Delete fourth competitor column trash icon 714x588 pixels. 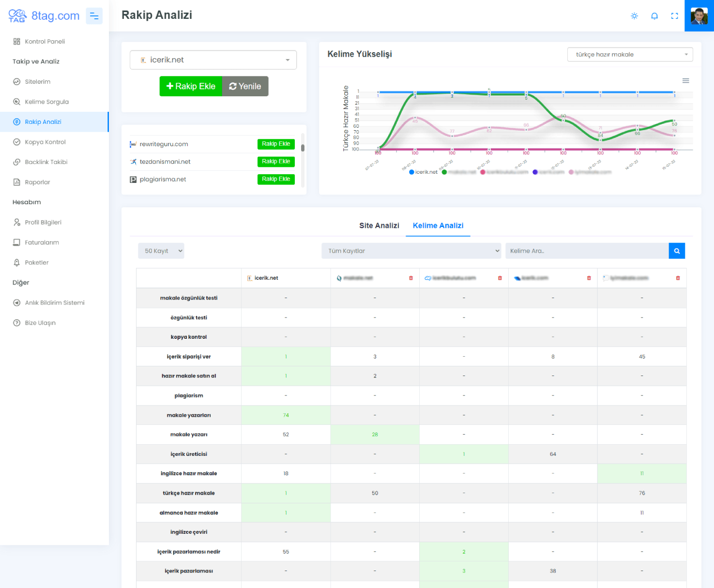tap(589, 278)
